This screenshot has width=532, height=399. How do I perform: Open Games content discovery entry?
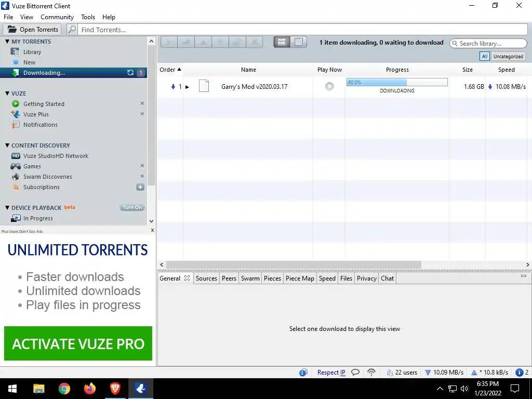point(32,166)
